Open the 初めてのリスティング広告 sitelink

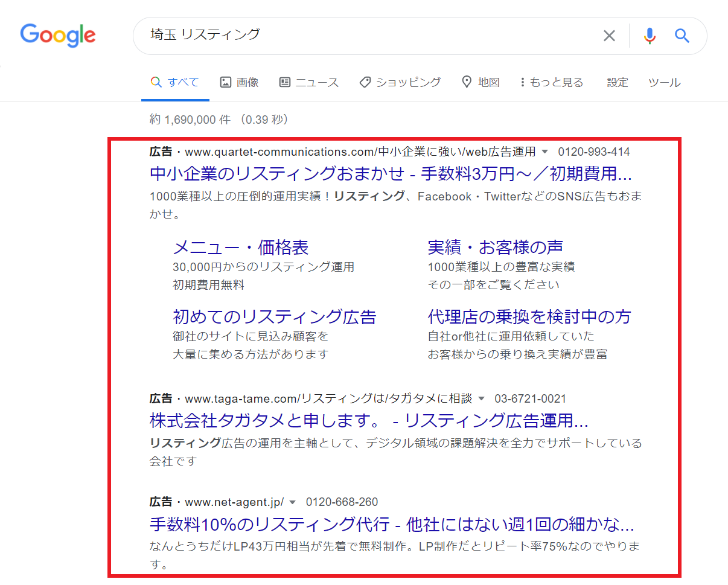coord(275,316)
